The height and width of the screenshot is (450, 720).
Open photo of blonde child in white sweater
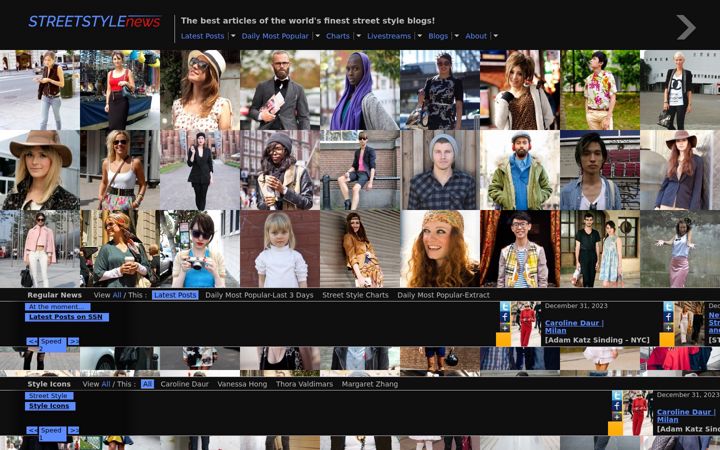point(280,249)
